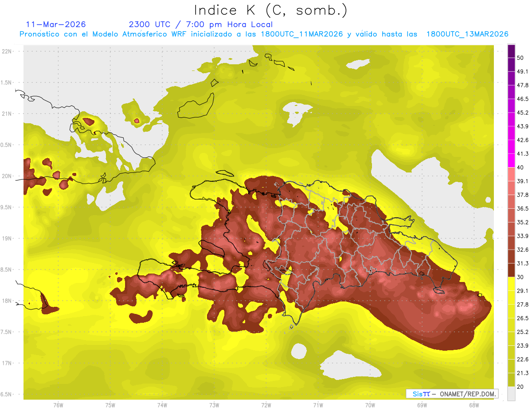Viewport: 532px width, 411px height.
Task: Click the "20" colorbar value
Action: 521,387
